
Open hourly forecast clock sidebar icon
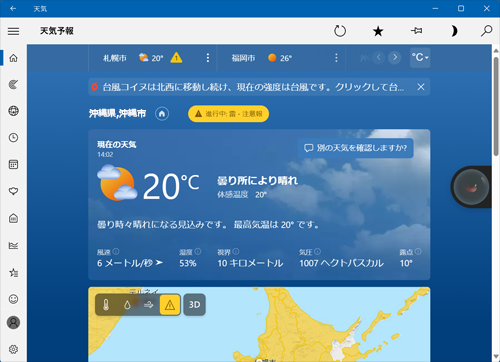click(13, 138)
